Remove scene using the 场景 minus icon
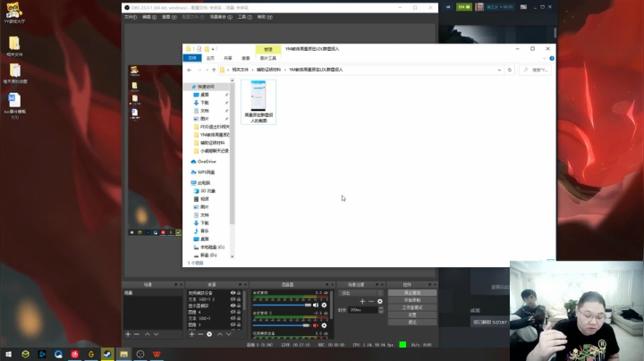This screenshot has height=361, width=644. point(137,334)
